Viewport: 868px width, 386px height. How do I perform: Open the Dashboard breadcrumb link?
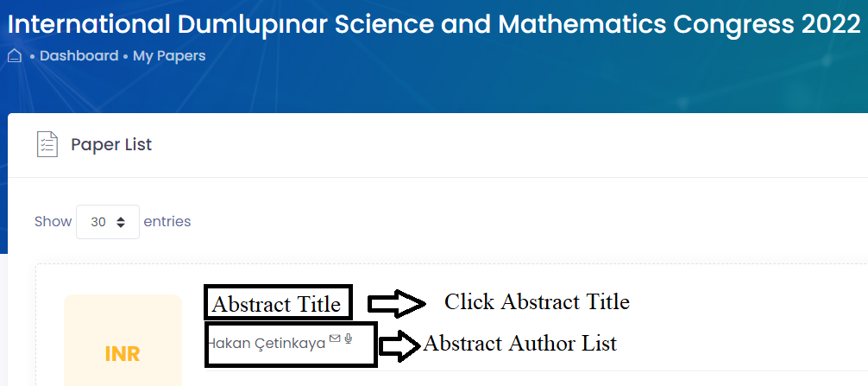tap(79, 56)
